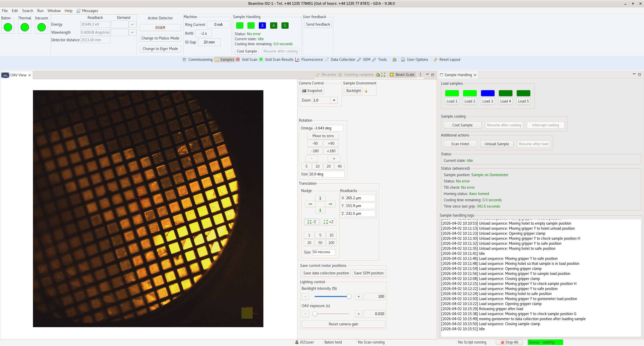Viewport: 644px width, 346px height.
Task: Submit the Wavelength demand value with the enter arrow
Action: [x=133, y=32]
